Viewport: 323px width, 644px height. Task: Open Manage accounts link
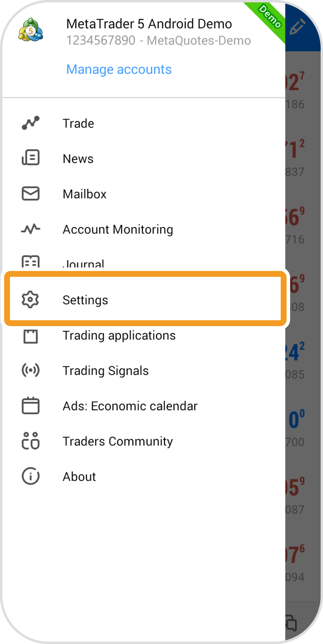[x=119, y=70]
